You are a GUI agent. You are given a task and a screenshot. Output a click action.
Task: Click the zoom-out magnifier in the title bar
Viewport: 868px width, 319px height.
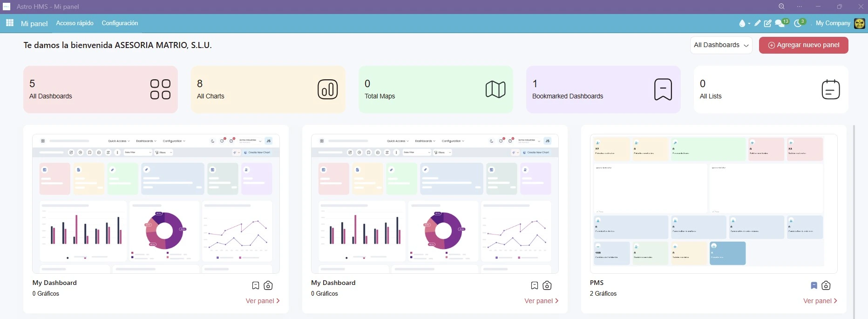(x=782, y=7)
